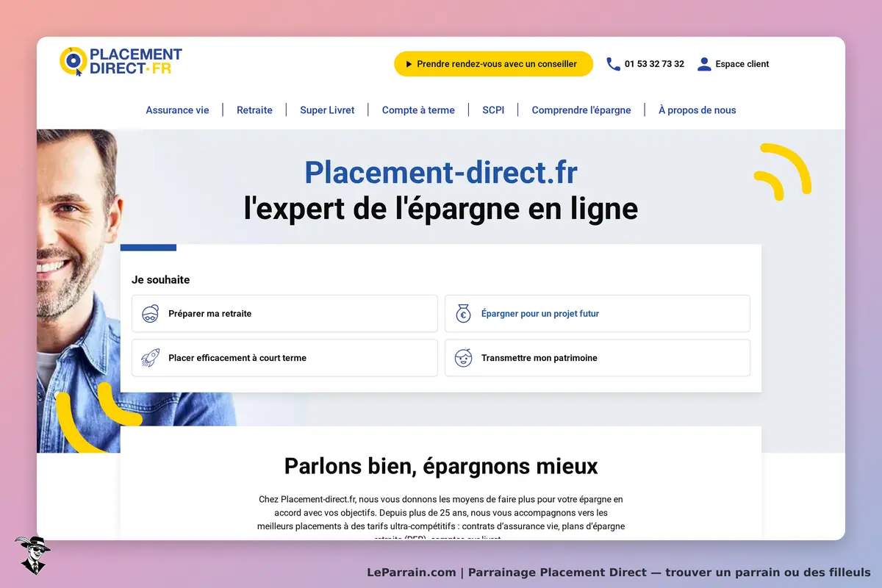Viewport: 882px width, 588px height.
Task: Open the Assurance vie menu
Action: click(177, 110)
